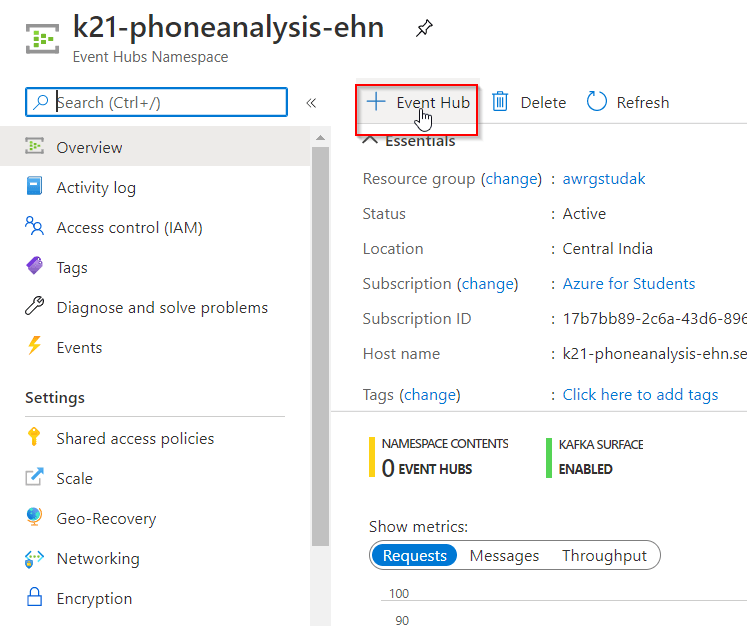This screenshot has height=626, width=747.
Task: Click the pin icon beside namespace title
Action: click(424, 29)
